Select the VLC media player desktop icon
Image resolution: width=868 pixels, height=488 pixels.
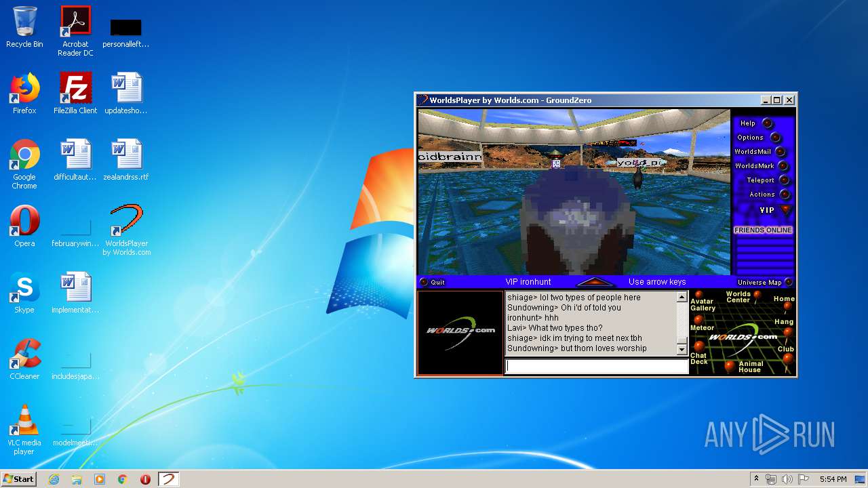coord(24,430)
